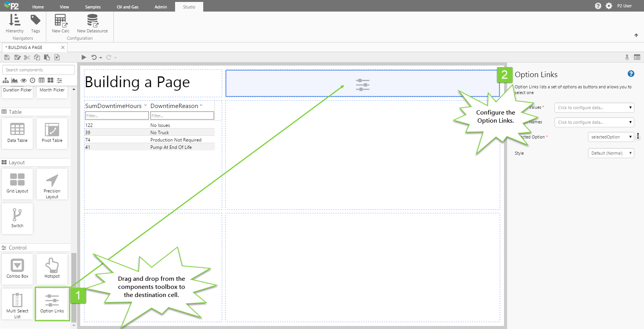
Task: Select the Precision Layout component
Action: tap(52, 184)
